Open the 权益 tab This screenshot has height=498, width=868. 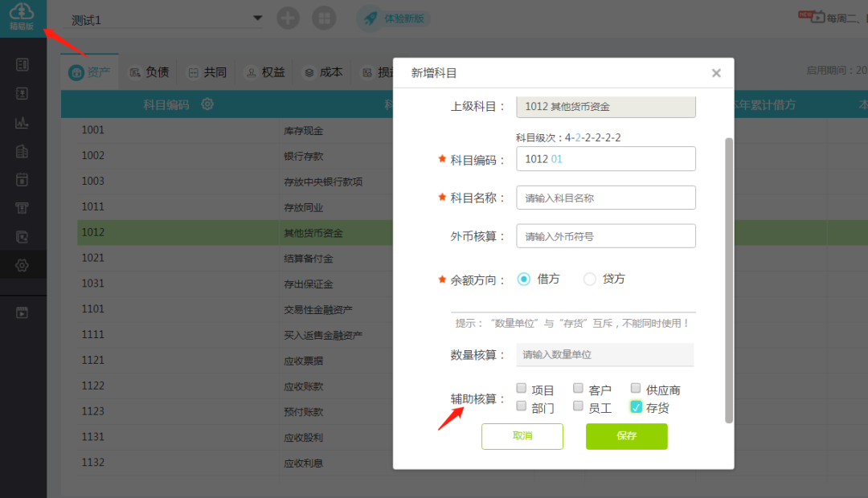[265, 72]
